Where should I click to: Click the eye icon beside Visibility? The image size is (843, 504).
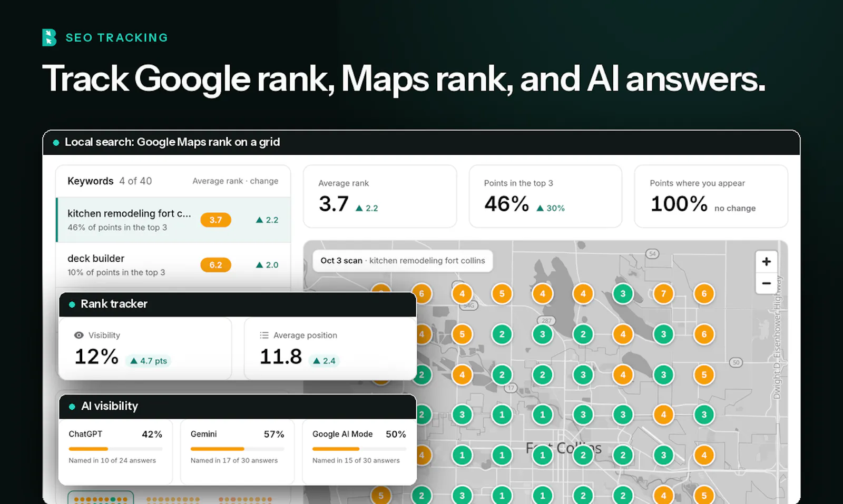pos(79,335)
